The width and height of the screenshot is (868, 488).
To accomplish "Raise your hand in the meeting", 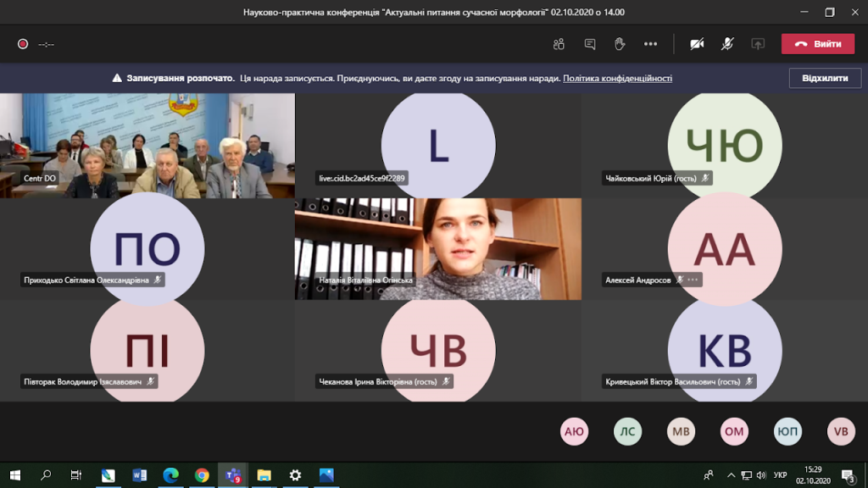I will click(620, 44).
